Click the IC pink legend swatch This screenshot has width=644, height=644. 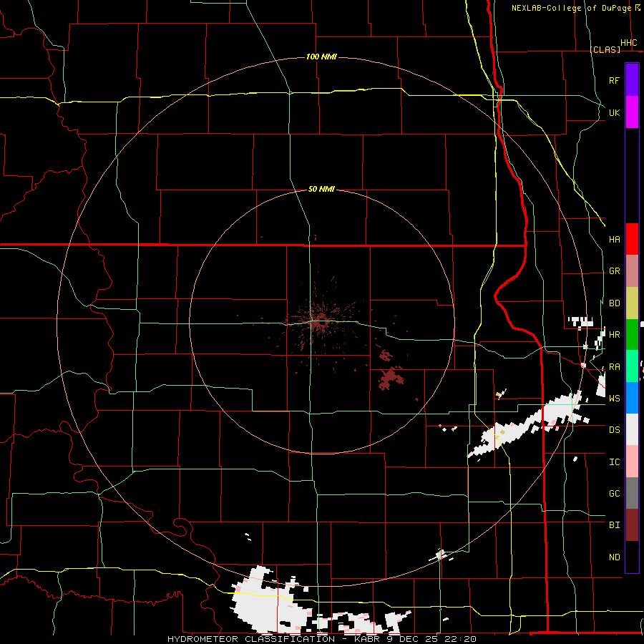click(632, 462)
